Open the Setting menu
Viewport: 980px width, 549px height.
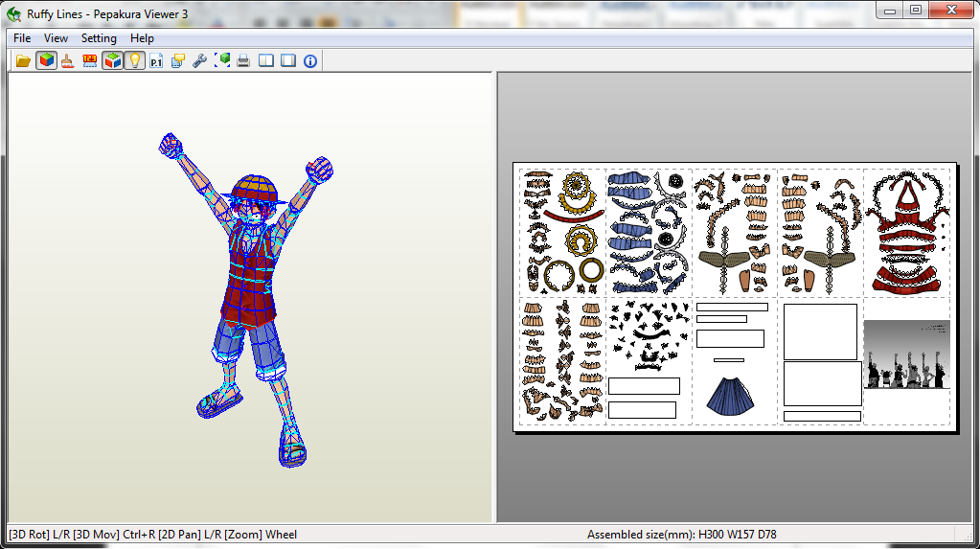click(99, 38)
